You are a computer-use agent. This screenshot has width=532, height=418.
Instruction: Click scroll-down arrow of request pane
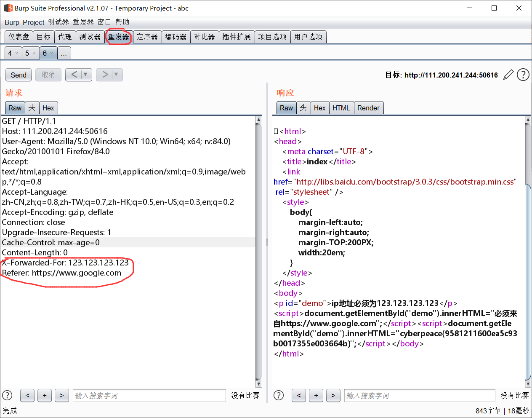coord(258,384)
